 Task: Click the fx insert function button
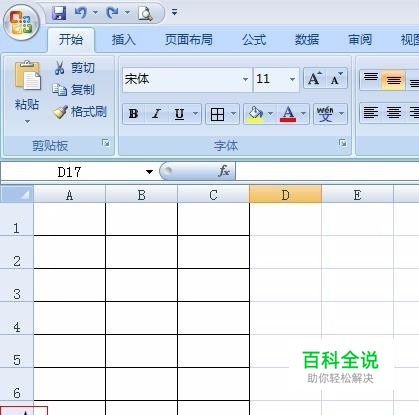pyautogui.click(x=224, y=171)
